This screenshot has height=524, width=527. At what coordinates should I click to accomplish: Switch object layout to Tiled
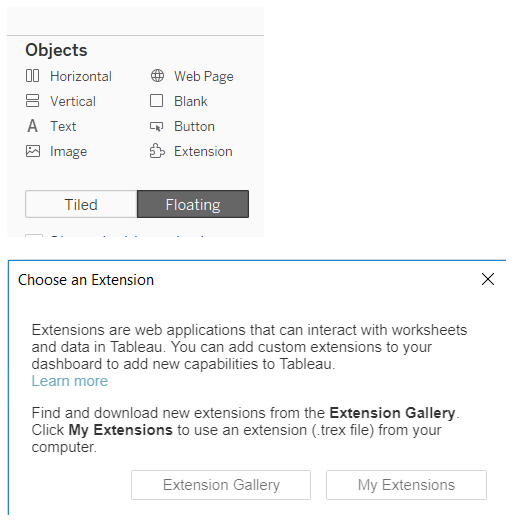pyautogui.click(x=81, y=204)
